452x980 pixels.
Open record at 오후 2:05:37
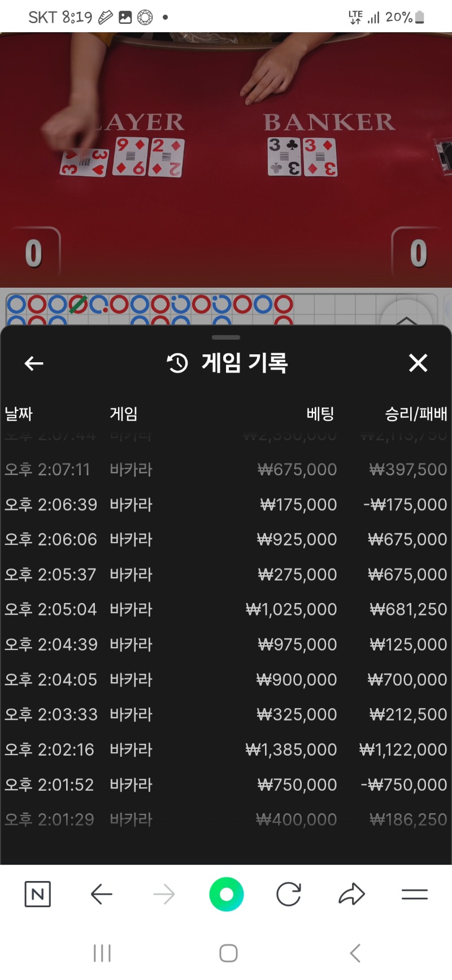[x=226, y=574]
